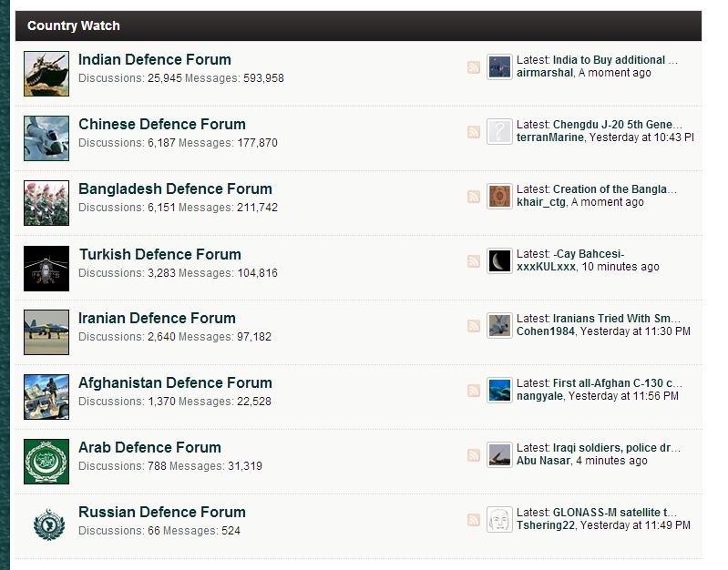
Task: Open latest thread 'Iraqi soldiers, police dr…'
Action: (617, 447)
